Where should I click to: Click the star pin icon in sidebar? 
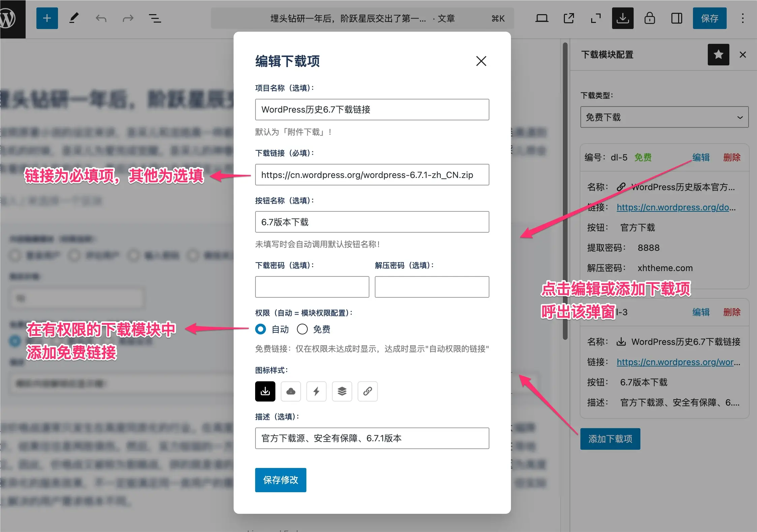click(718, 54)
